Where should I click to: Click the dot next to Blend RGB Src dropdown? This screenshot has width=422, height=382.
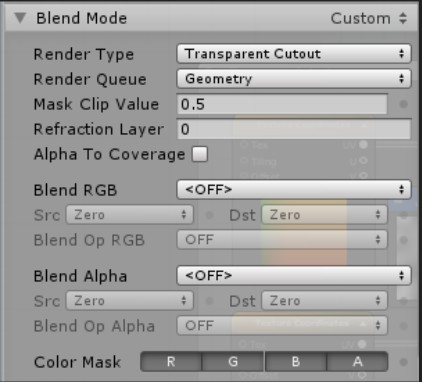click(209, 215)
